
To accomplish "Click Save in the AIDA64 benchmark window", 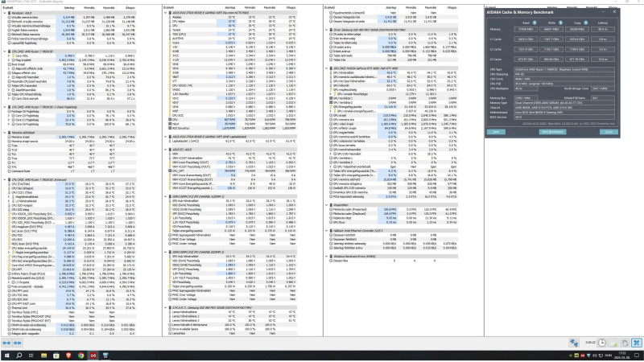I will pyautogui.click(x=496, y=132).
